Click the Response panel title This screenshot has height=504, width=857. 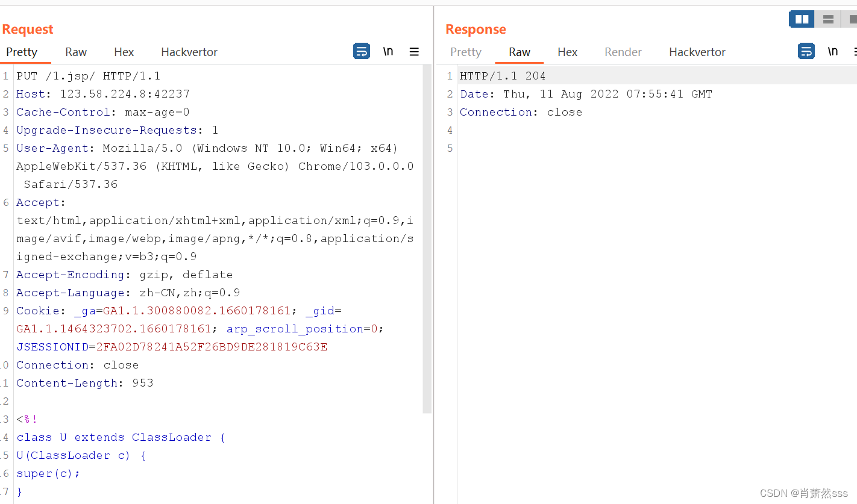[476, 29]
